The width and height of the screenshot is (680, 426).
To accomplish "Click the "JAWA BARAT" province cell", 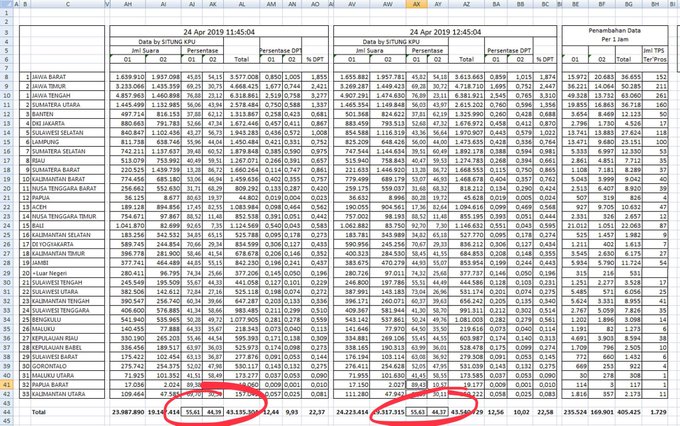I will pyautogui.click(x=68, y=77).
